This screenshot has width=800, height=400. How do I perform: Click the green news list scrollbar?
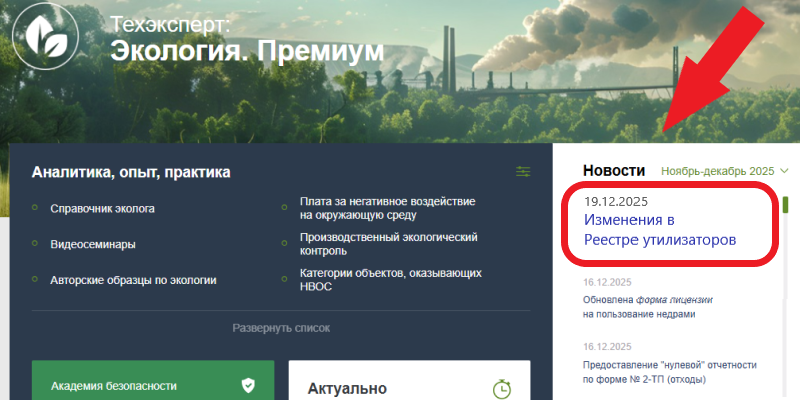point(785,204)
